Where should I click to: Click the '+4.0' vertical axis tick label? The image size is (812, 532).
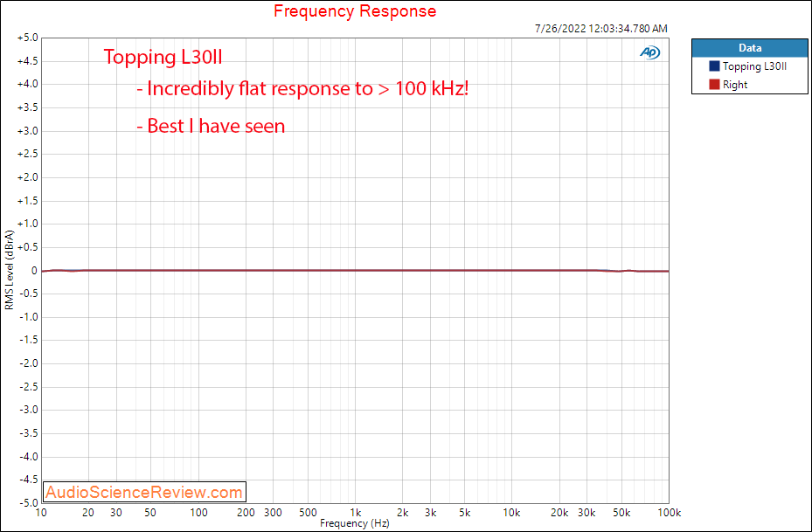[27, 85]
